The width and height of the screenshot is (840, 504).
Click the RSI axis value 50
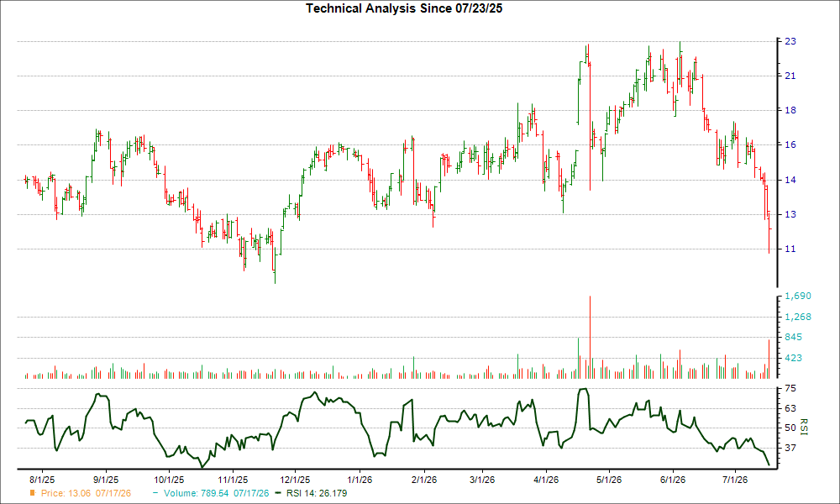click(x=790, y=428)
